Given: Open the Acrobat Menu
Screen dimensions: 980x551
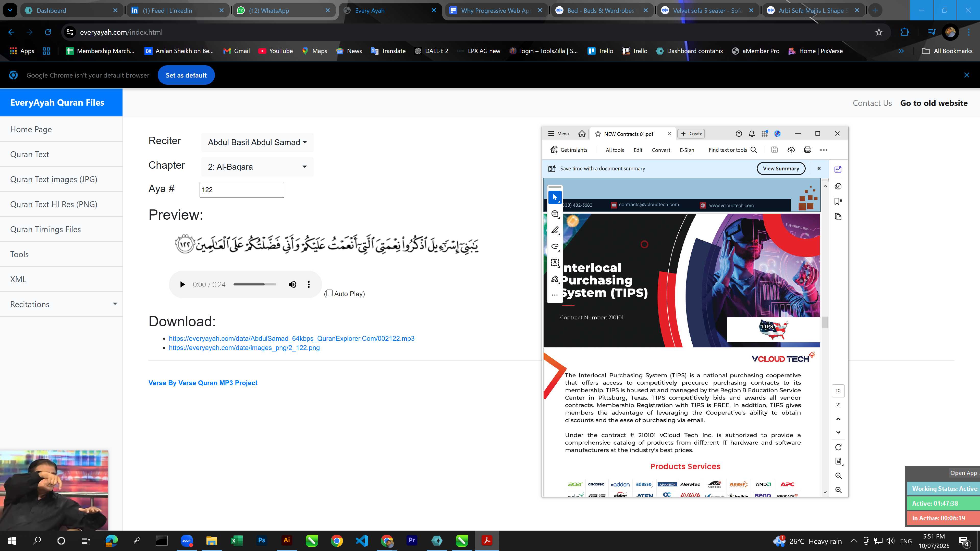Looking at the screenshot, I should [x=558, y=133].
